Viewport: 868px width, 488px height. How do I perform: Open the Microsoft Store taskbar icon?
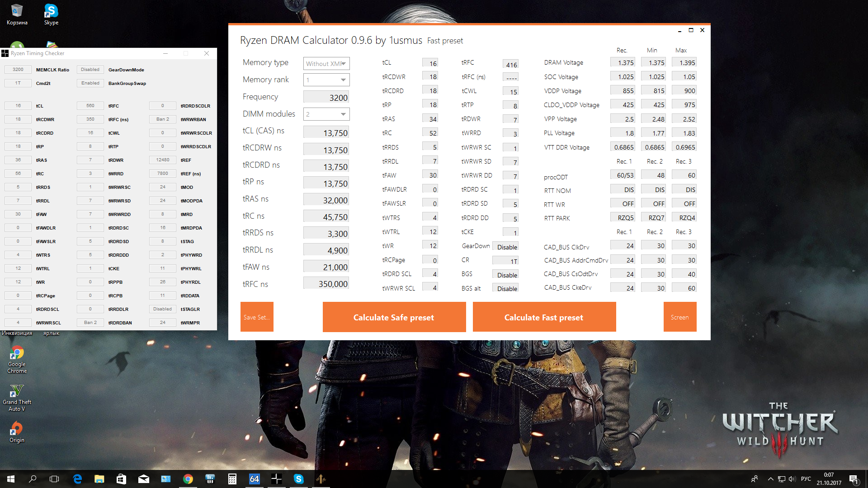(x=122, y=479)
